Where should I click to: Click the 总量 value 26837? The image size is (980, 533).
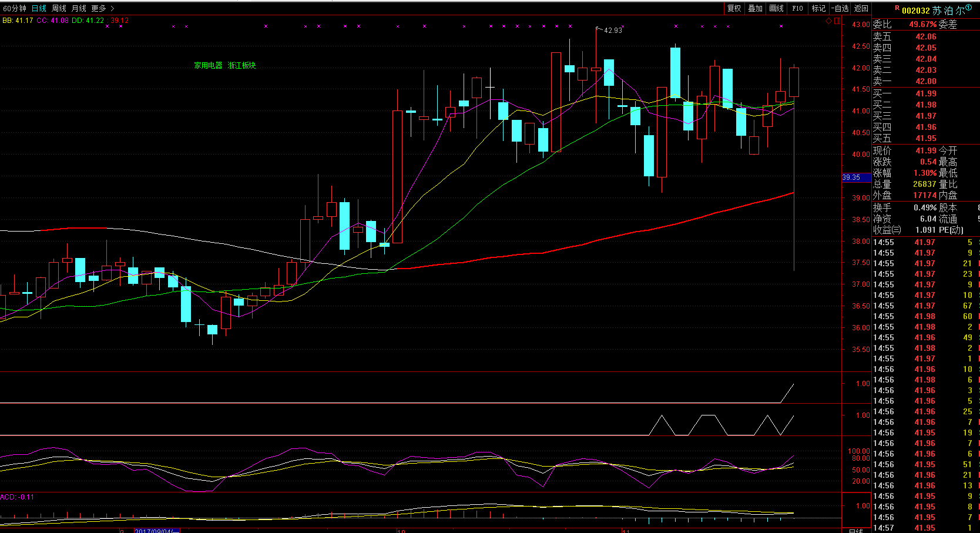925,184
